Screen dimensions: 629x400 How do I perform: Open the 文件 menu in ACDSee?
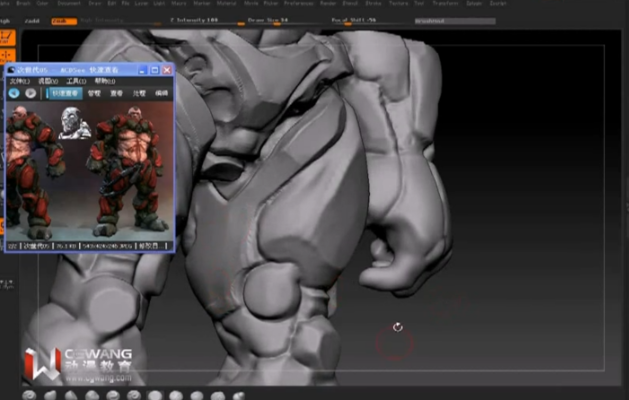(x=19, y=81)
